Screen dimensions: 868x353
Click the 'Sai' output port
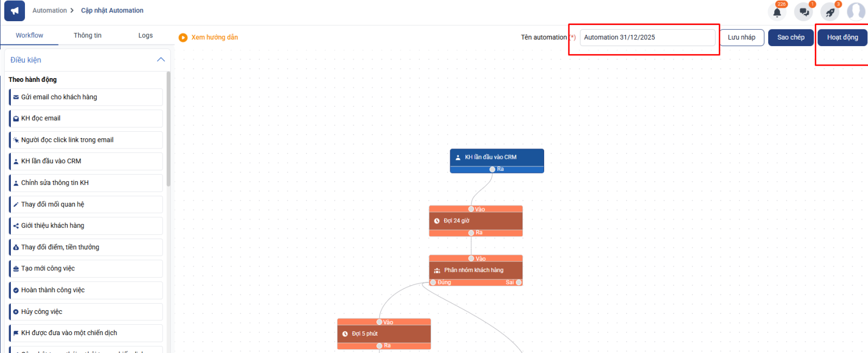[x=519, y=283]
